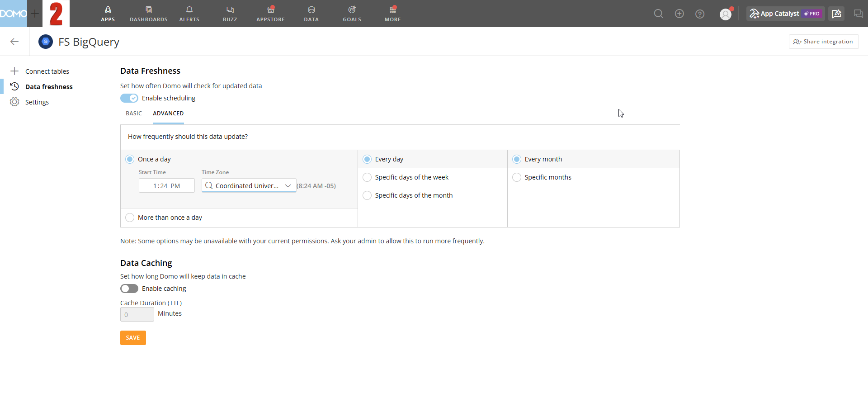This screenshot has height=412, width=868.
Task: Click the search magnifier icon
Action: point(659,14)
